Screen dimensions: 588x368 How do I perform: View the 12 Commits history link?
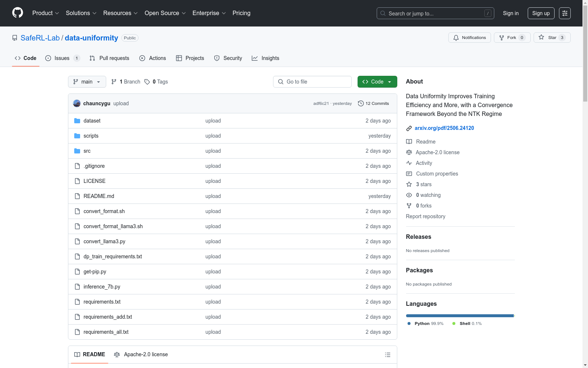click(373, 103)
